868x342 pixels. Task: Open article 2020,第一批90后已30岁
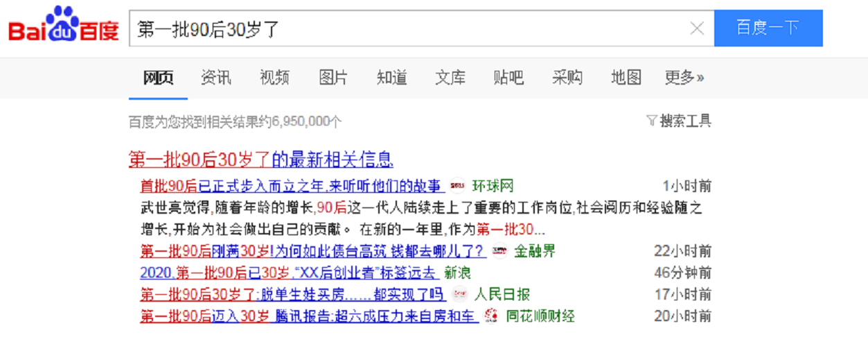coord(289,273)
